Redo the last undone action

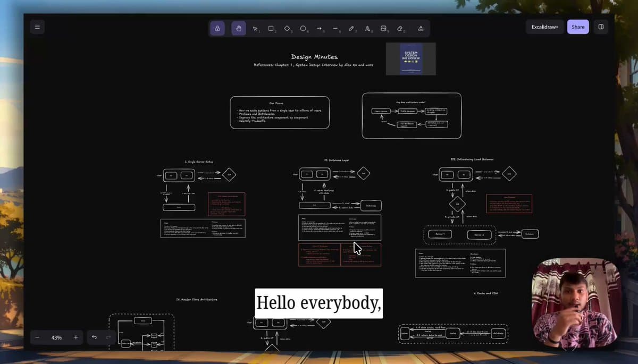pyautogui.click(x=108, y=337)
